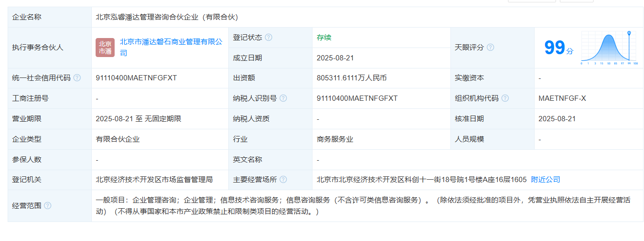644x241 pixels.
Task: Click the 北京市潘 company logo badge
Action: pos(105,48)
